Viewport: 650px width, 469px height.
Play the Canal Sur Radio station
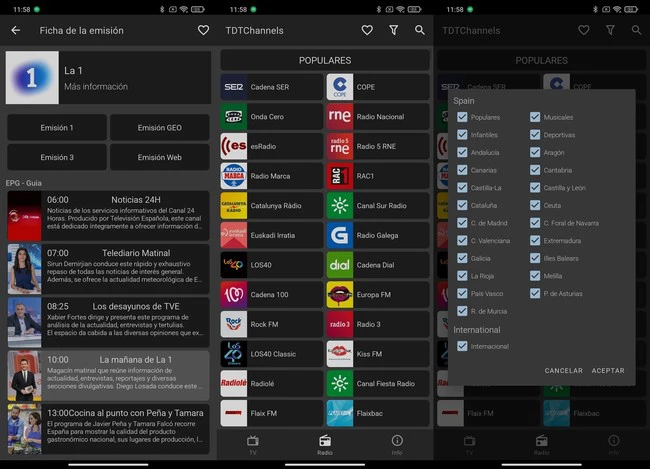click(x=378, y=206)
